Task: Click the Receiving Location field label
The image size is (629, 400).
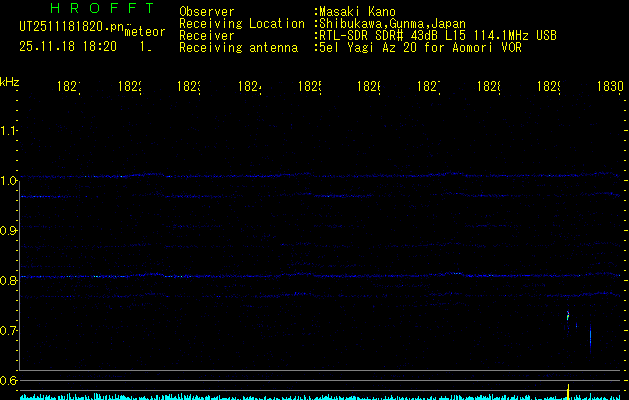Action: tap(240, 23)
